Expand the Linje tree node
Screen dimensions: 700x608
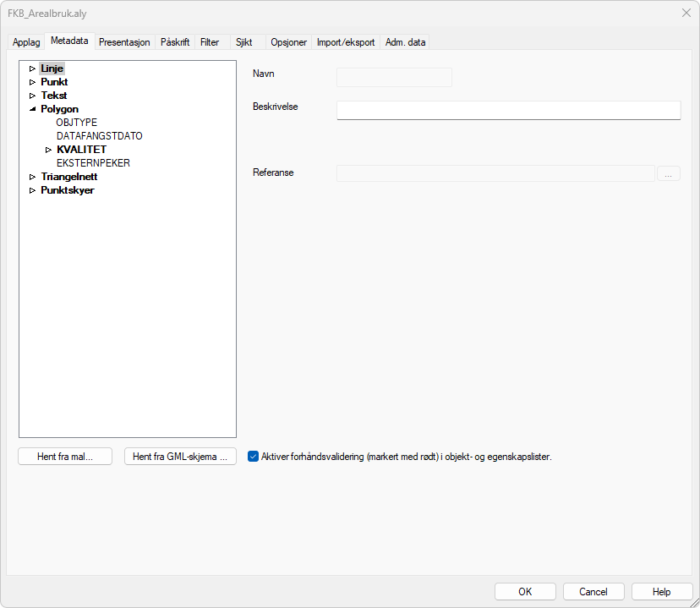33,68
